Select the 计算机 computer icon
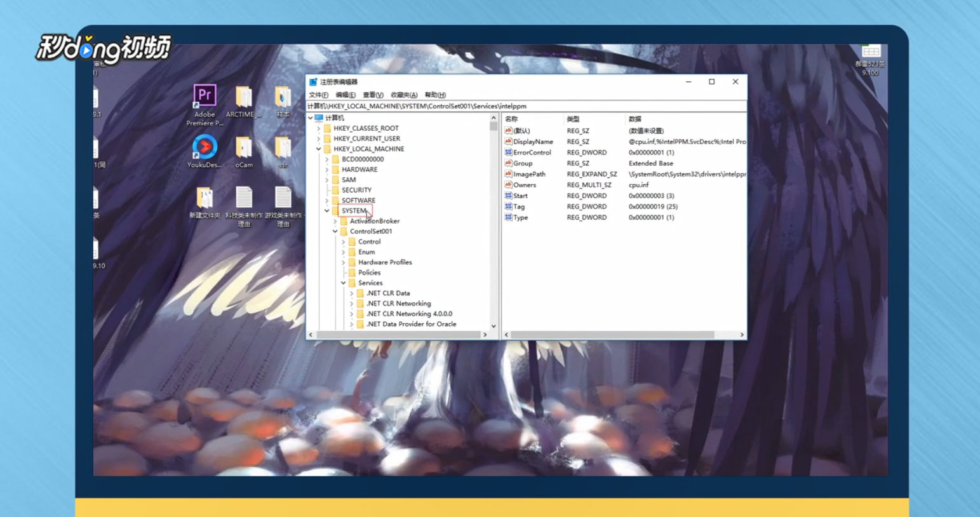This screenshot has height=517, width=980. coord(319,117)
